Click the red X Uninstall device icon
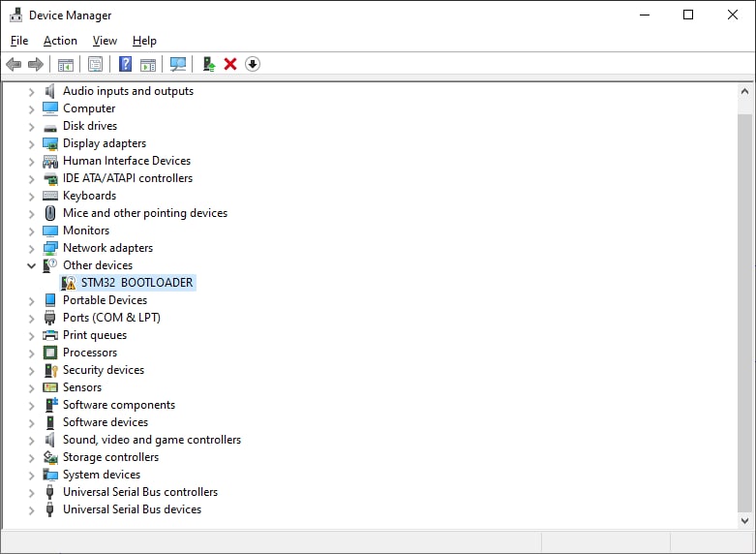The height and width of the screenshot is (554, 756). click(x=230, y=64)
